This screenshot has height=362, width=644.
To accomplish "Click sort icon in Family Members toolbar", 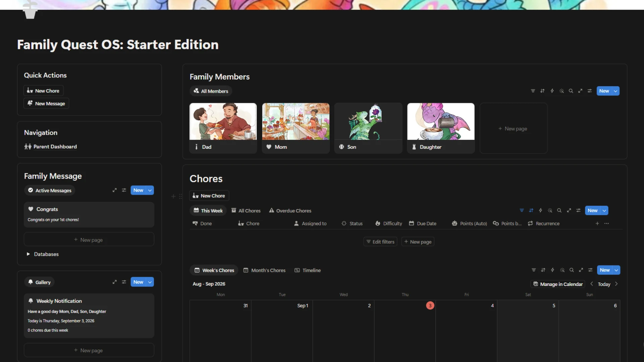I will click(542, 91).
